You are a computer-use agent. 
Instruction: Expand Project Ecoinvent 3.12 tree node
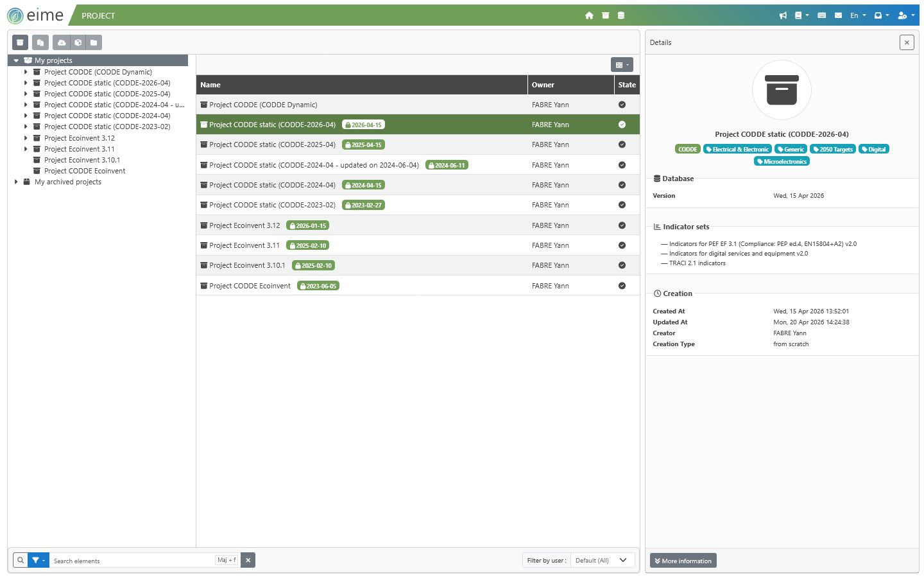[26, 138]
